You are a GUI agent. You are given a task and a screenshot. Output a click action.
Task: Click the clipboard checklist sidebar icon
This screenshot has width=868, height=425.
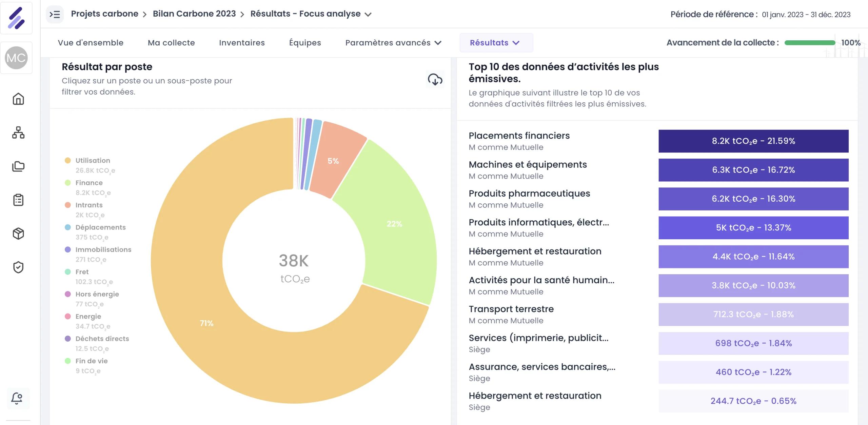pyautogui.click(x=18, y=200)
